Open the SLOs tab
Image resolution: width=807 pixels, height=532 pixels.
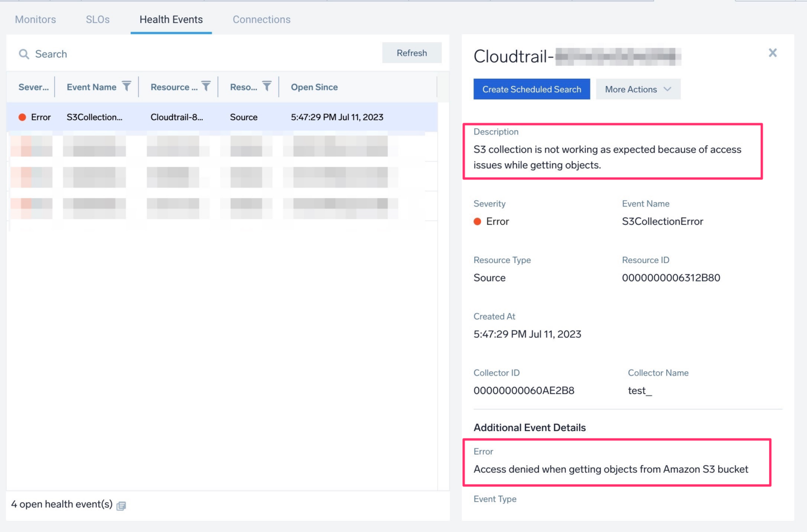click(x=97, y=19)
